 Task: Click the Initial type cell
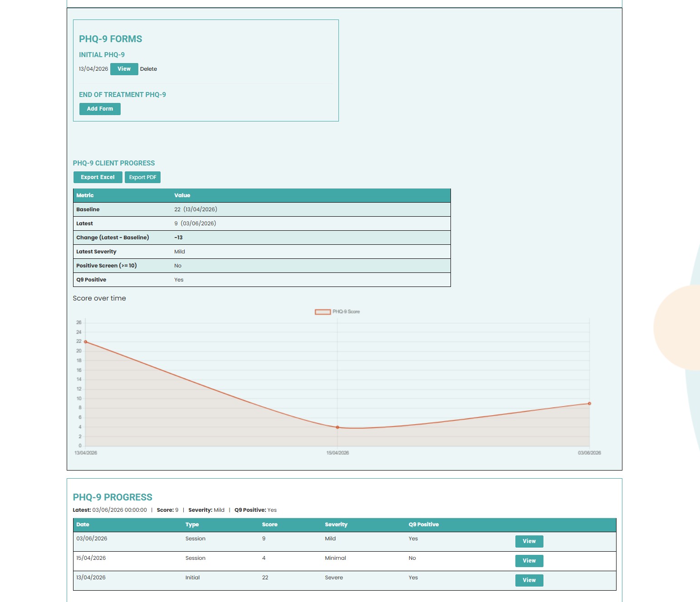(192, 578)
